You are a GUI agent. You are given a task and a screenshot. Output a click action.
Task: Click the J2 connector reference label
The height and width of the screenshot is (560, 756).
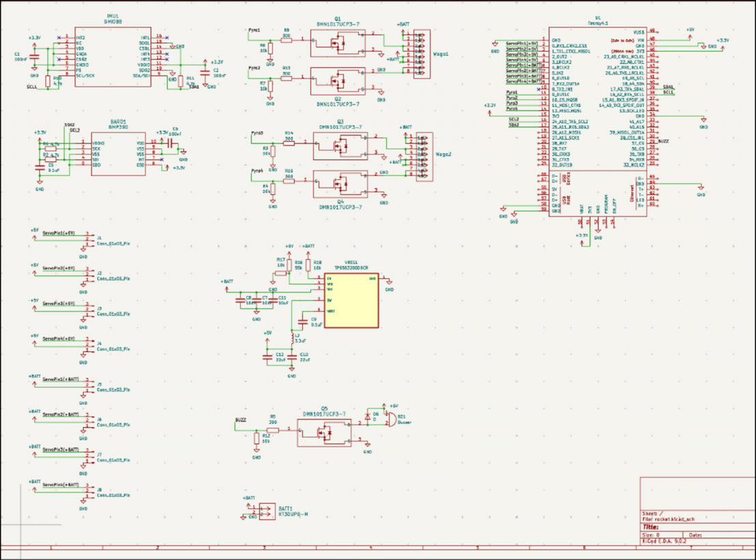tap(99, 273)
